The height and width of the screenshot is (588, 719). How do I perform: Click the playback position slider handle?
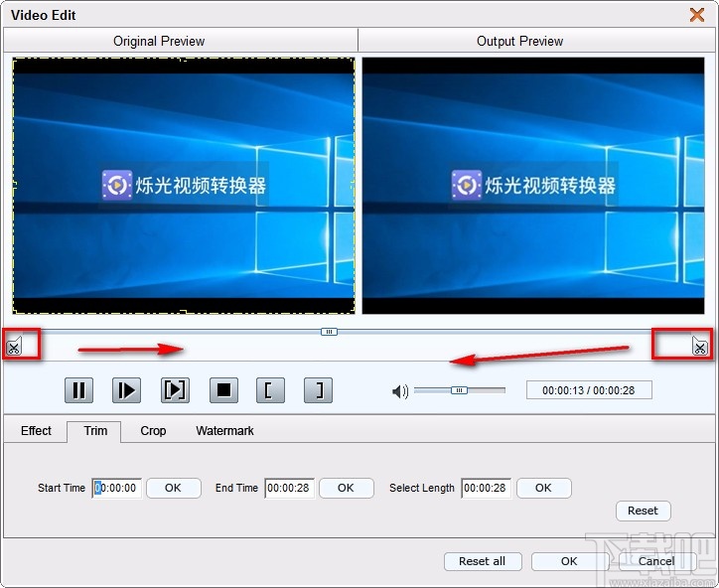[329, 332]
